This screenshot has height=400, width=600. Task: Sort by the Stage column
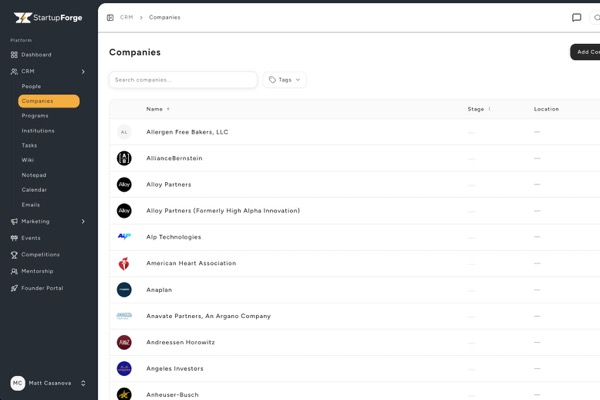[x=479, y=109]
